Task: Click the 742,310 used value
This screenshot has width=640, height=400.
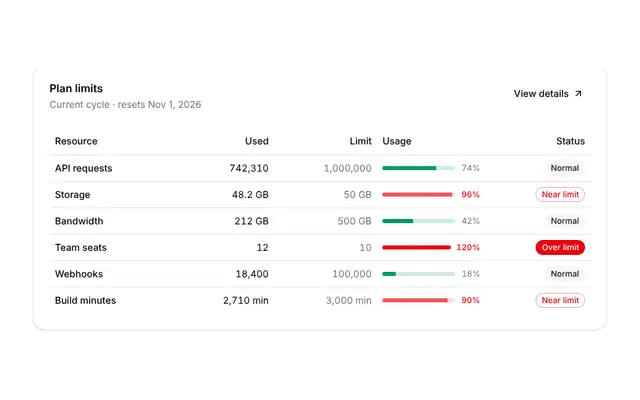Action: point(249,168)
